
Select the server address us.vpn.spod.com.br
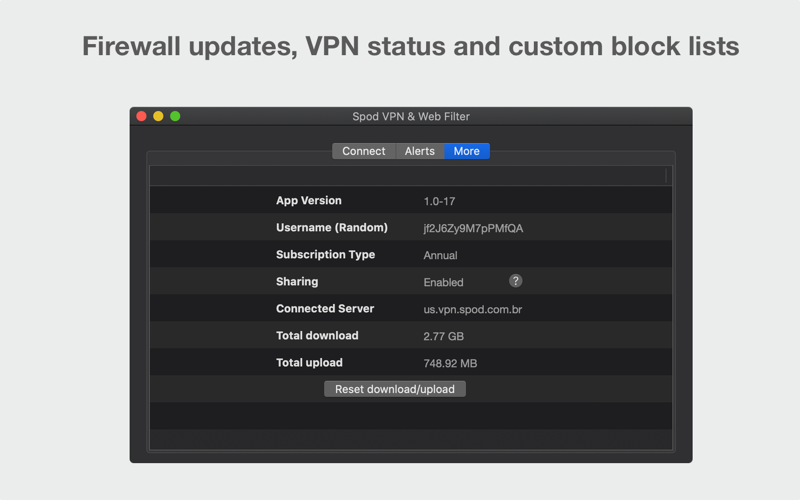coord(472,309)
